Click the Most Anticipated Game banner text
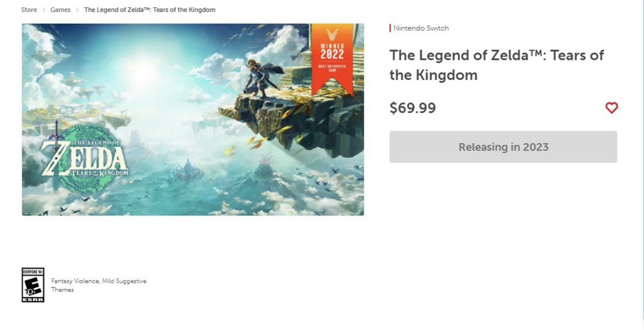 pos(332,67)
